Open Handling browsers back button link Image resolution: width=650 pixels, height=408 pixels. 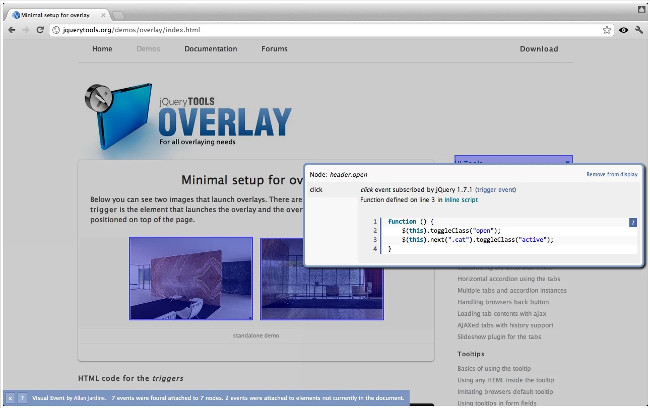coord(503,302)
